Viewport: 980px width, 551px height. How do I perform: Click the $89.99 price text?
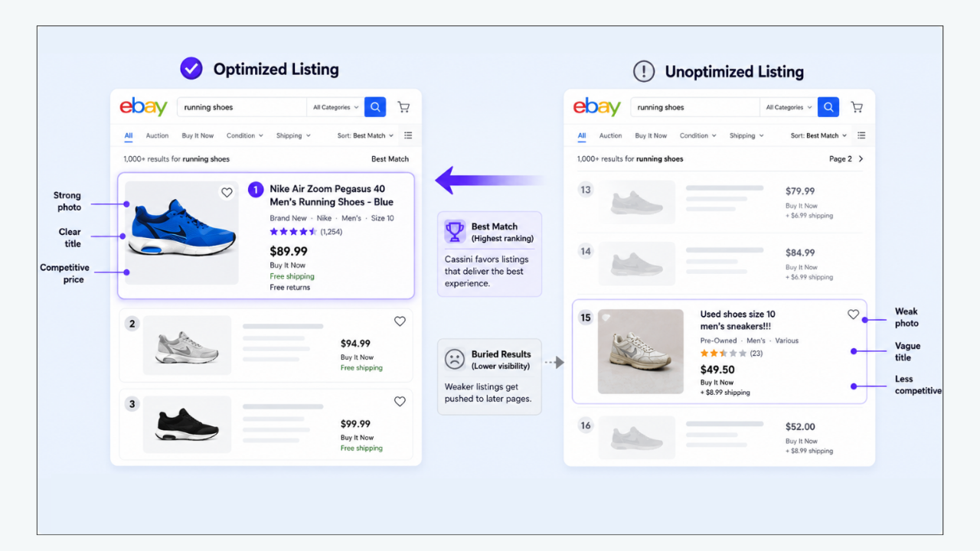click(289, 251)
